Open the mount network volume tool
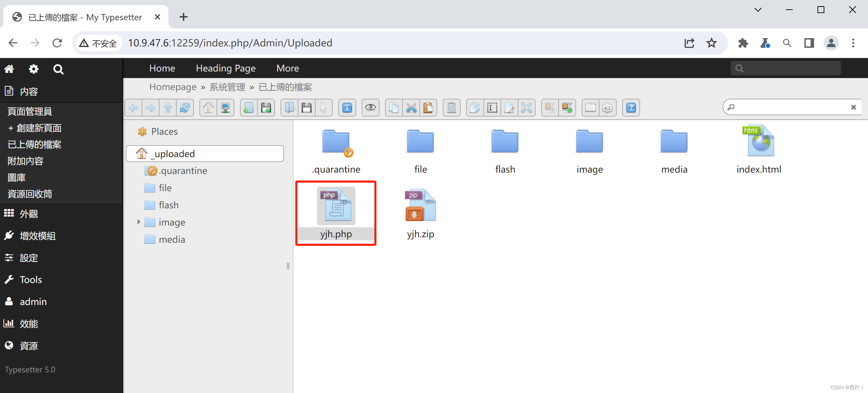The width and height of the screenshot is (868, 393). 226,108
